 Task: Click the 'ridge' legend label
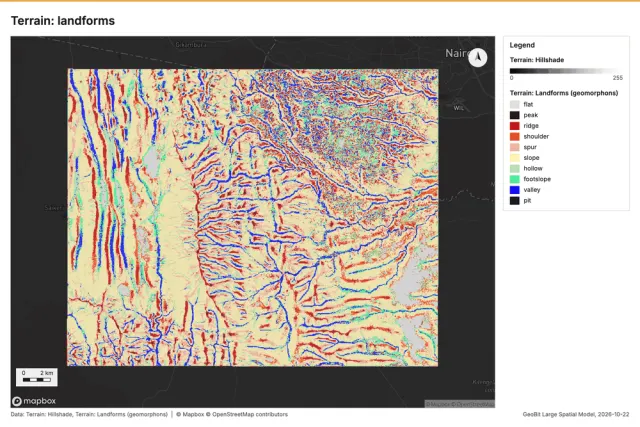coord(531,126)
